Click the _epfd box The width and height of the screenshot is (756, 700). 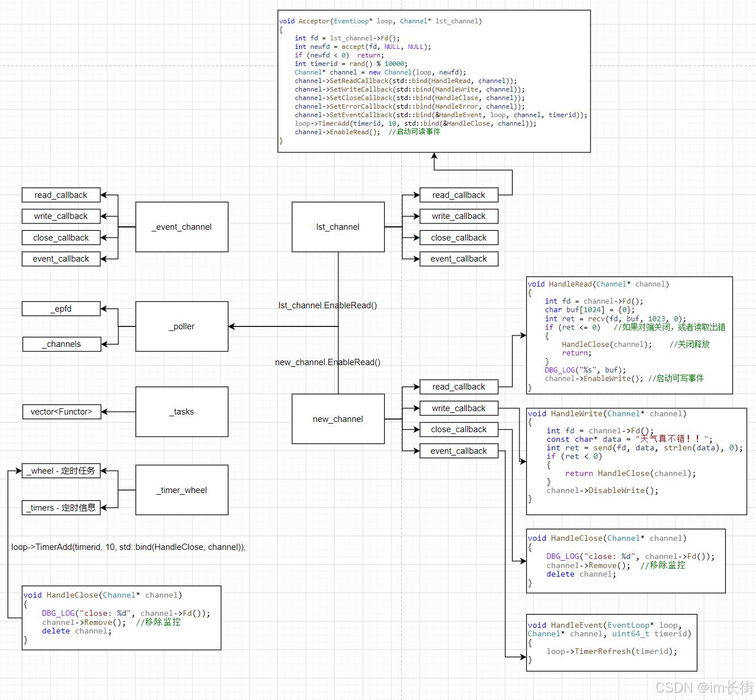(61, 309)
